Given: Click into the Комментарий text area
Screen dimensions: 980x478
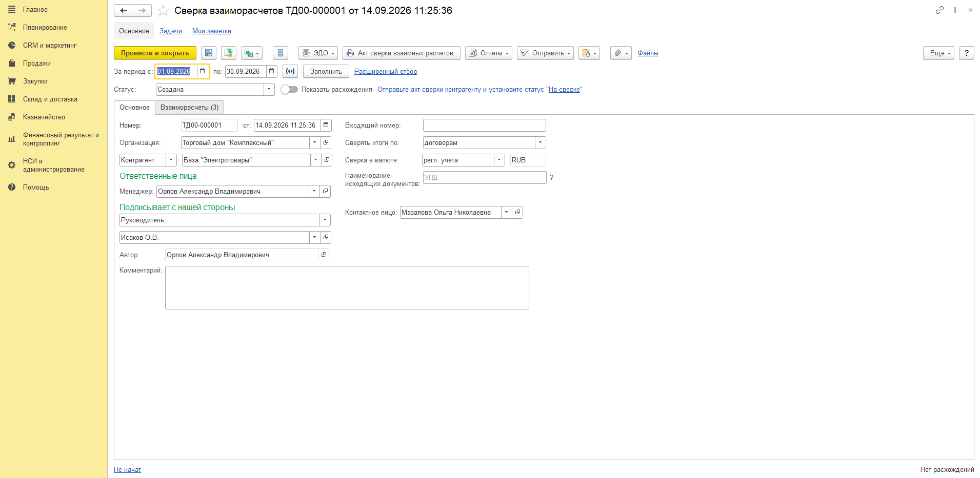Looking at the screenshot, I should pos(347,287).
